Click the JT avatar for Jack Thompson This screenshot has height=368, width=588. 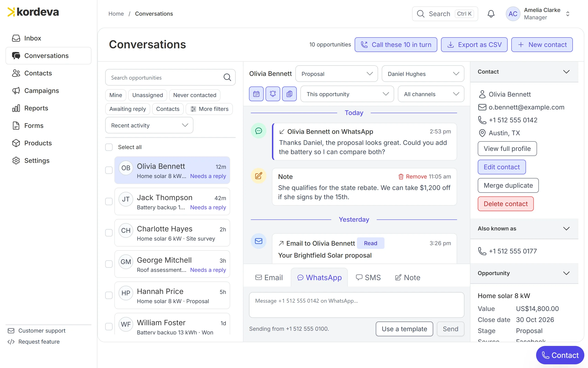(126, 199)
